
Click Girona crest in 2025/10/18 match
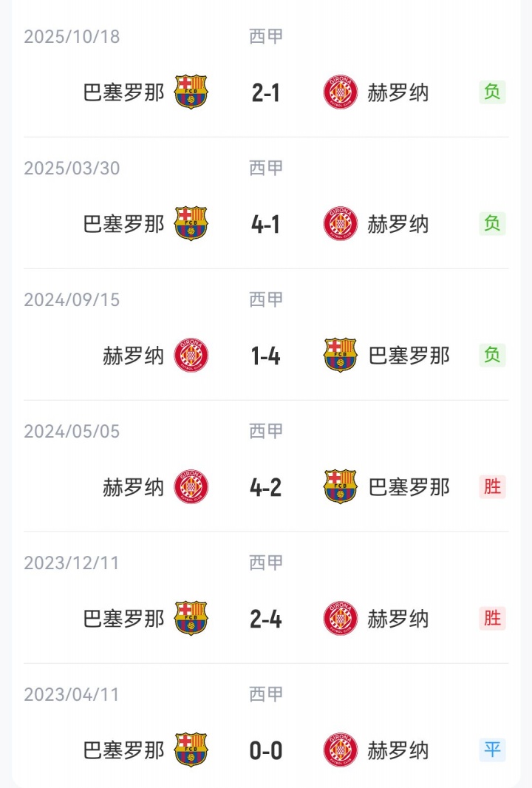click(x=341, y=92)
